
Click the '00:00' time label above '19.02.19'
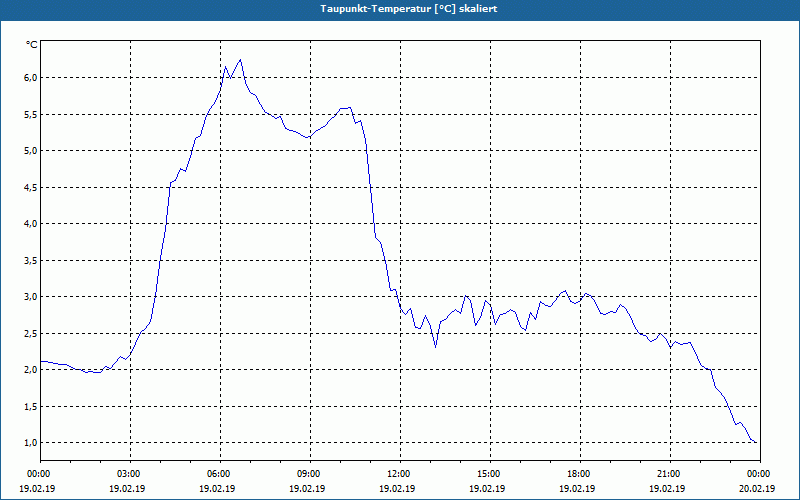(38, 474)
